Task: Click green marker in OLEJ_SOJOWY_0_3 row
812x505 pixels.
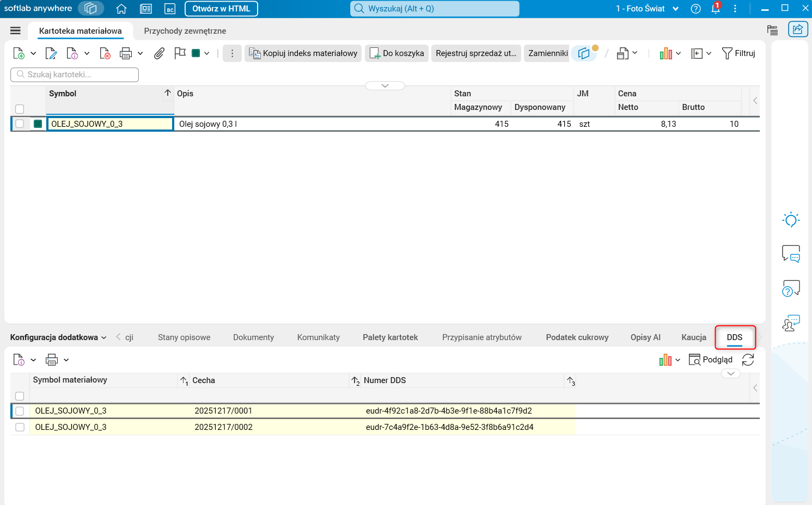Action: pyautogui.click(x=38, y=124)
